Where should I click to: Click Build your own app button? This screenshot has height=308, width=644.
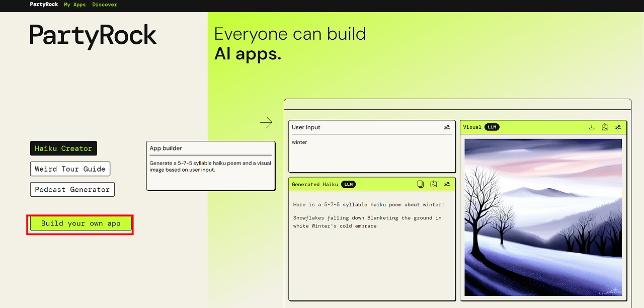(x=81, y=223)
